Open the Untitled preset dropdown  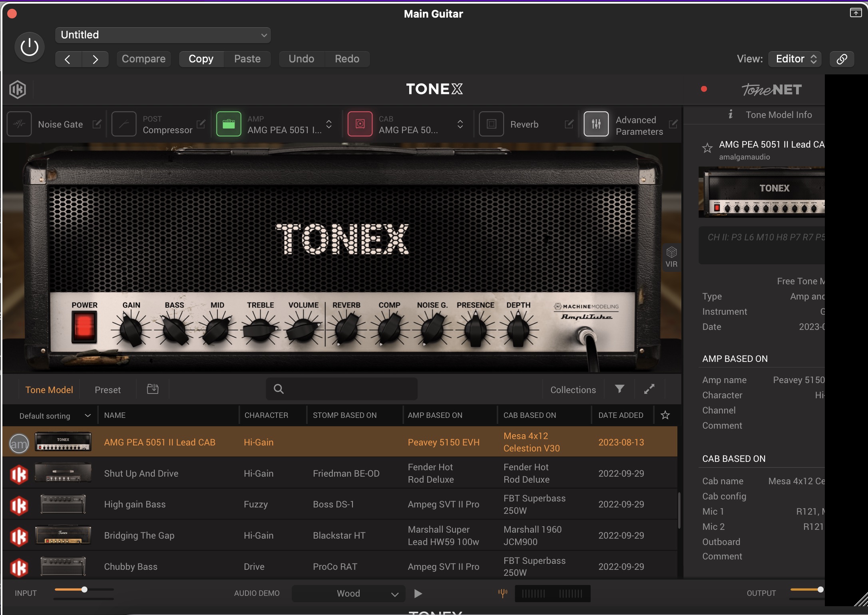pos(163,35)
